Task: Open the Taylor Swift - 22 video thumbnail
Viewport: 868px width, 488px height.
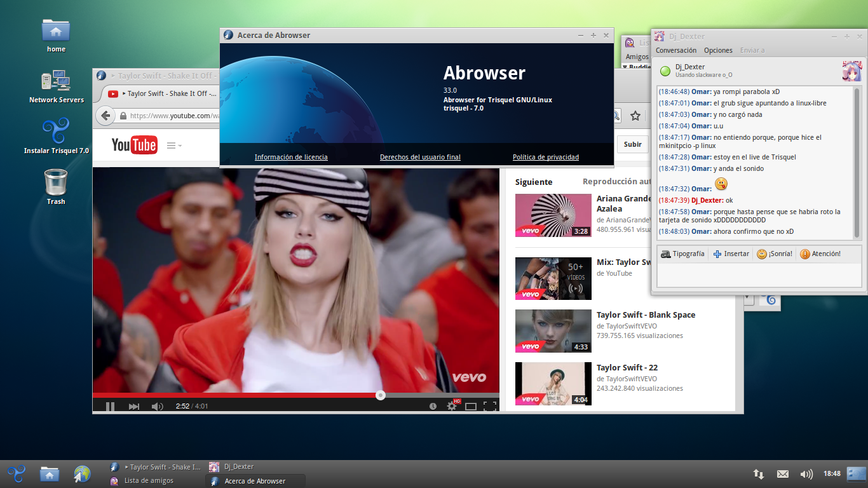Action: pos(553,383)
